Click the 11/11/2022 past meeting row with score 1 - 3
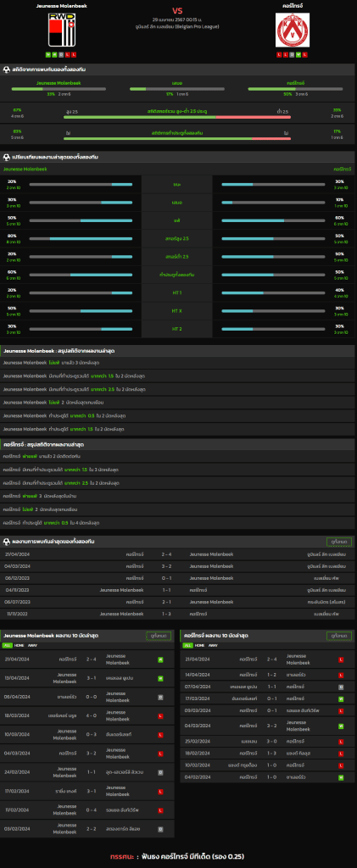 (x=178, y=614)
